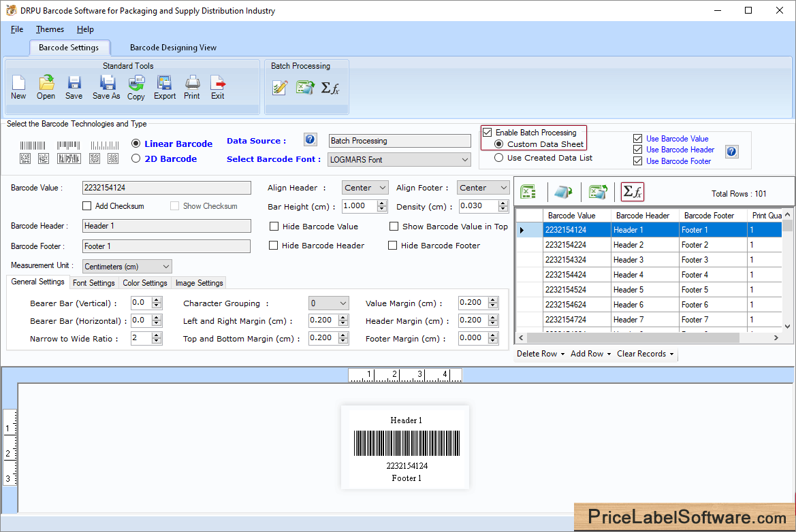Screen dimensions: 796x532
Task: Increase Bar Height using its up stepper
Action: (x=381, y=203)
